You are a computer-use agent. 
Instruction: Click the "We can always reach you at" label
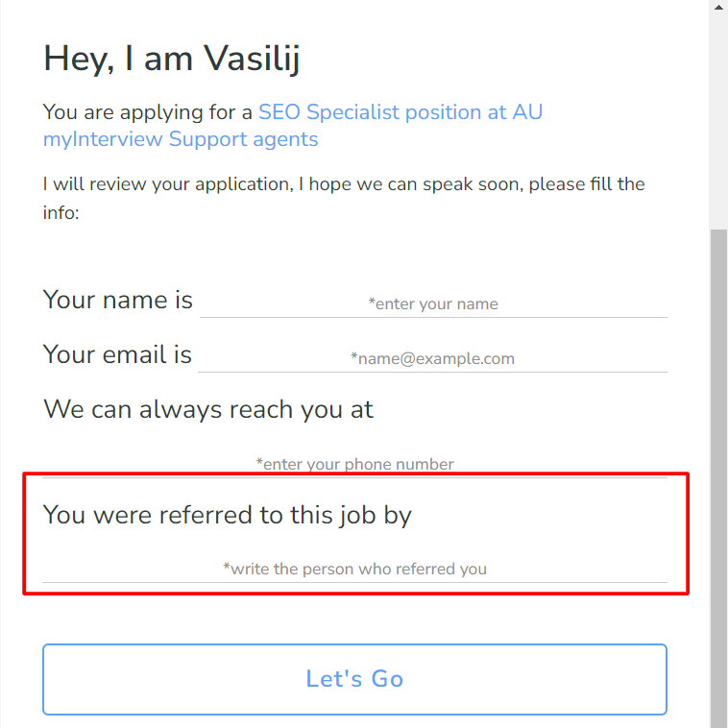pos(208,409)
